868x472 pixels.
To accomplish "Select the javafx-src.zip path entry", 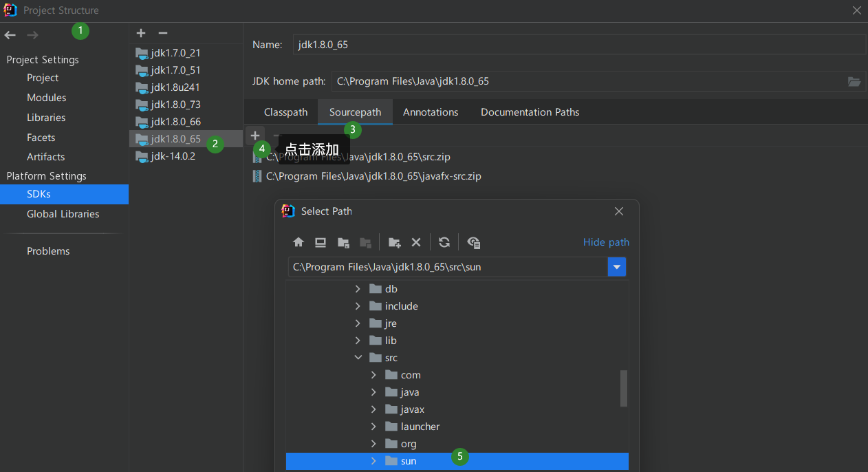I will pyautogui.click(x=373, y=176).
